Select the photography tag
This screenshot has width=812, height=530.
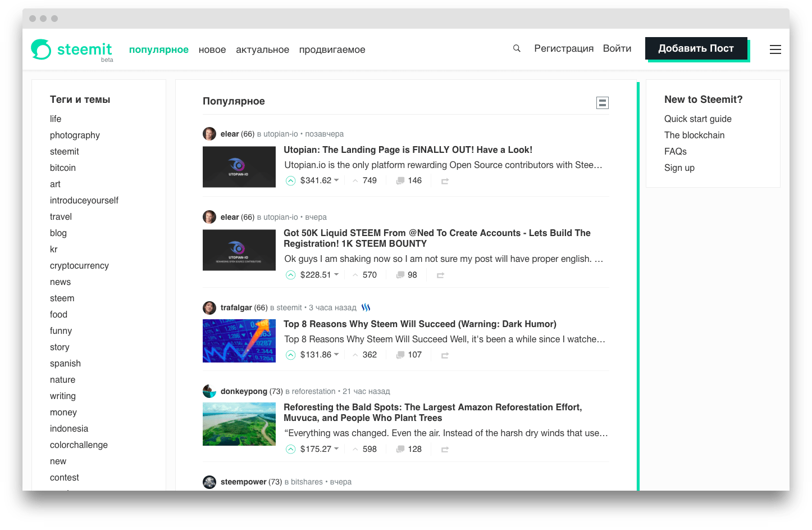coord(75,135)
